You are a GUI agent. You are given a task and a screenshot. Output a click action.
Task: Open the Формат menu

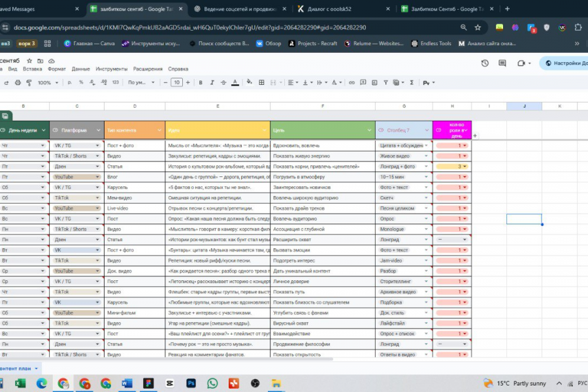click(57, 69)
